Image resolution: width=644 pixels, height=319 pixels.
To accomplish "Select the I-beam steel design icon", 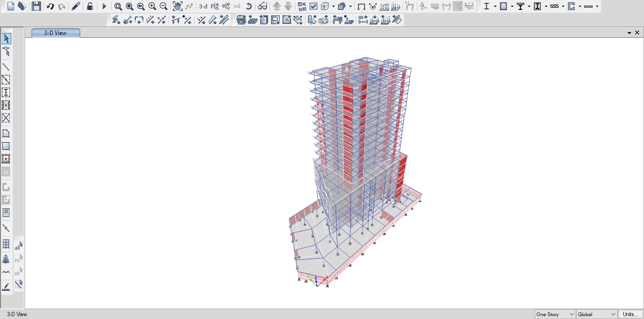I will 487,6.
